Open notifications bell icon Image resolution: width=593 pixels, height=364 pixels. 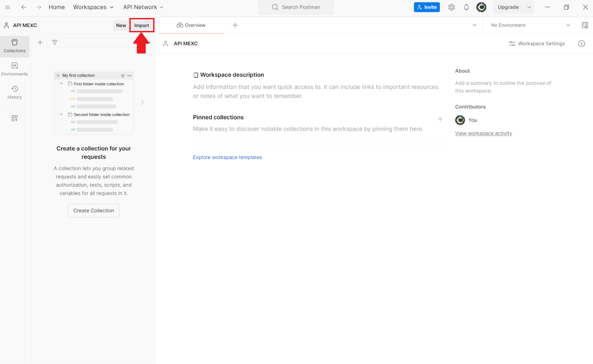[x=466, y=7]
